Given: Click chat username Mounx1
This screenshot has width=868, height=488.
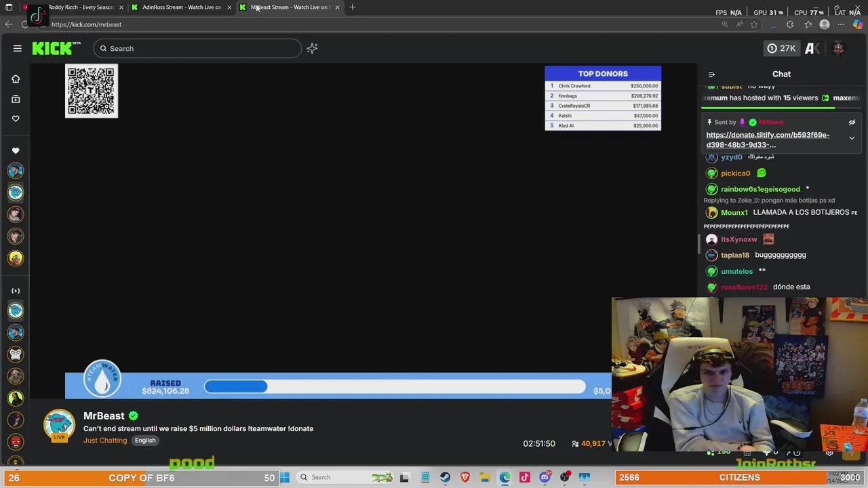Looking at the screenshot, I should [x=734, y=212].
